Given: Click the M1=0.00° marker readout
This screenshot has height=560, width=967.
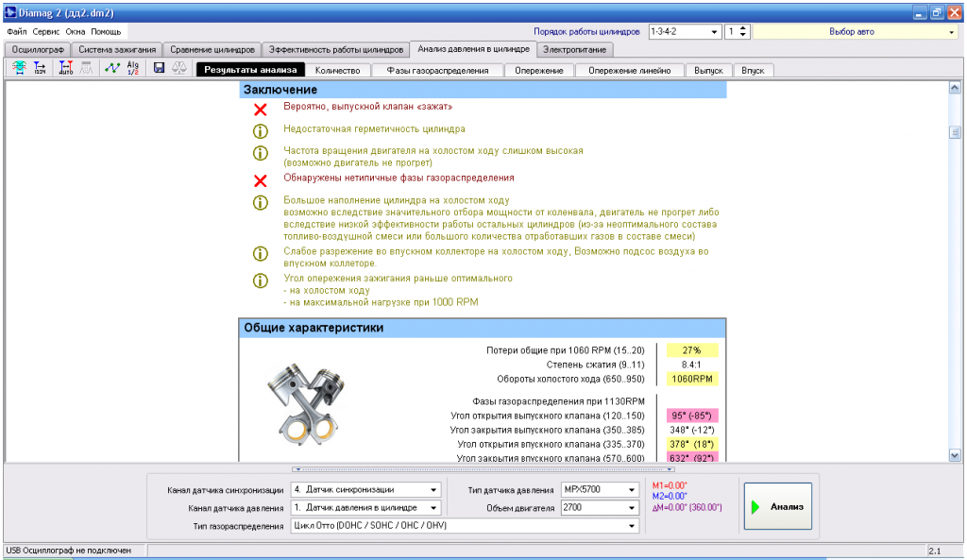Looking at the screenshot, I should click(670, 486).
